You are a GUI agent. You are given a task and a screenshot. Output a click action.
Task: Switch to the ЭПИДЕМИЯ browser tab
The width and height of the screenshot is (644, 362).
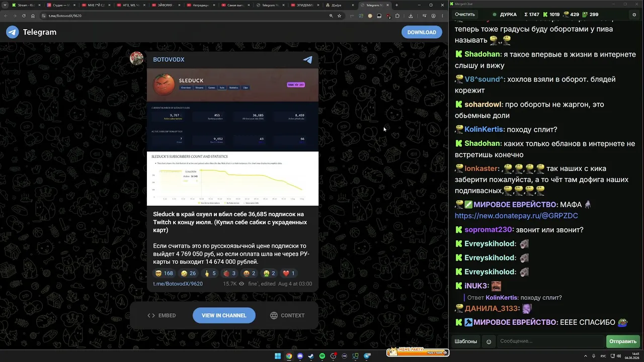click(305, 5)
